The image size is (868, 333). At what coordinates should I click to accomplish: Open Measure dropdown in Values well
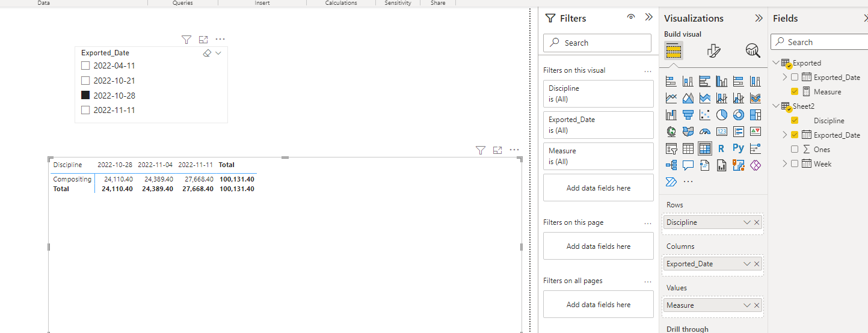pos(747,305)
